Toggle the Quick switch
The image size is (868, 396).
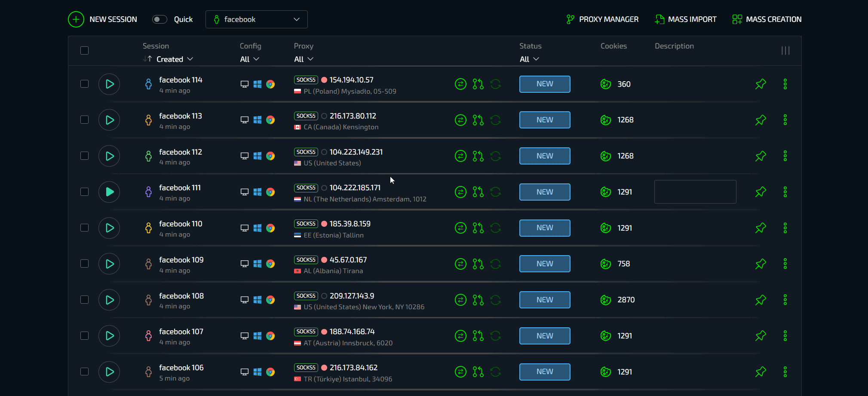[x=159, y=19]
